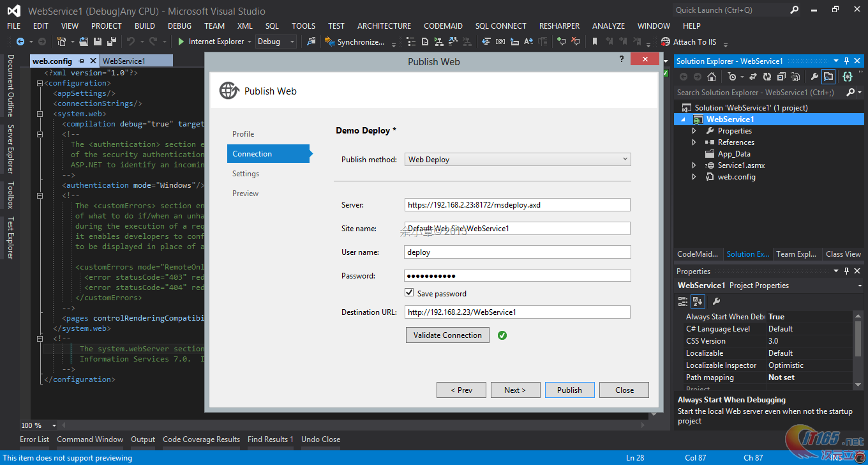Click the Navigate Backward toolbar arrow
The width and height of the screenshot is (868, 465).
(x=20, y=42)
